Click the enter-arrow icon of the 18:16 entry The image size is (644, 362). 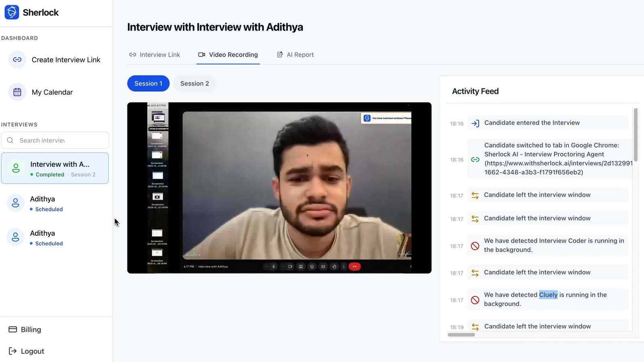475,123
